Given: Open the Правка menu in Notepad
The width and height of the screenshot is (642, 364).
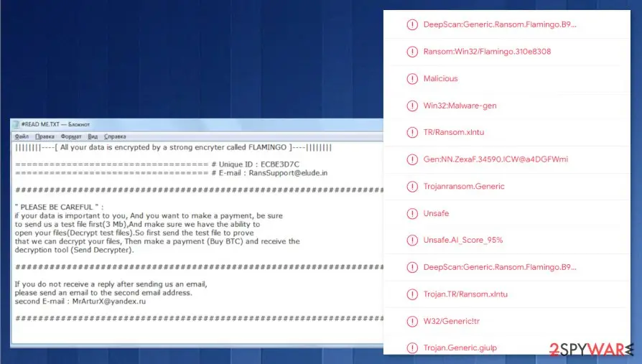Looking at the screenshot, I should pos(45,136).
